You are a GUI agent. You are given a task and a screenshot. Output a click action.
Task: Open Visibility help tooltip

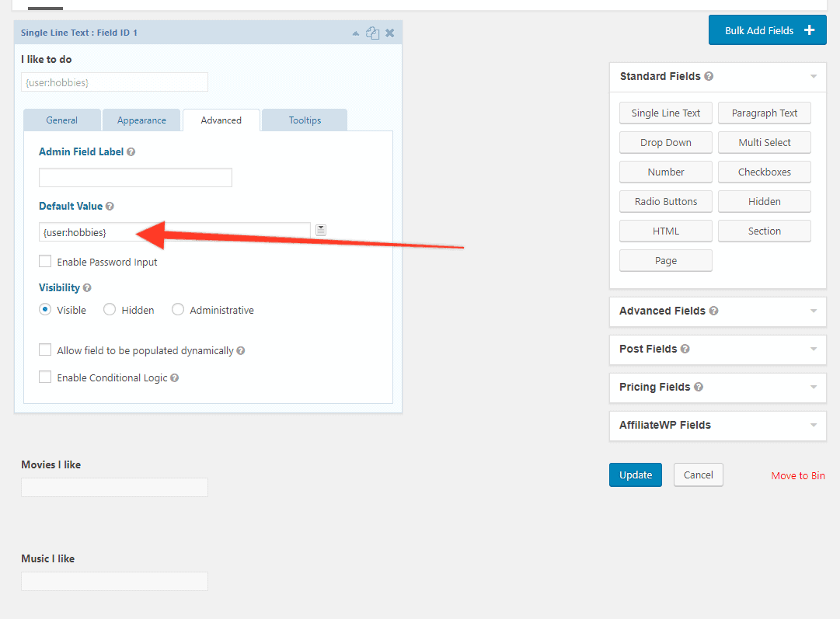click(x=87, y=288)
